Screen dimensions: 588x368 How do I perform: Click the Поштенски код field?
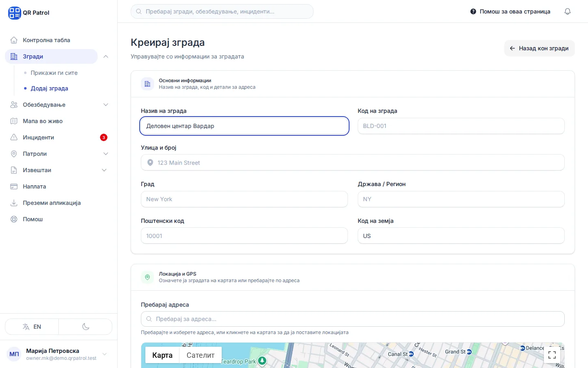point(244,236)
